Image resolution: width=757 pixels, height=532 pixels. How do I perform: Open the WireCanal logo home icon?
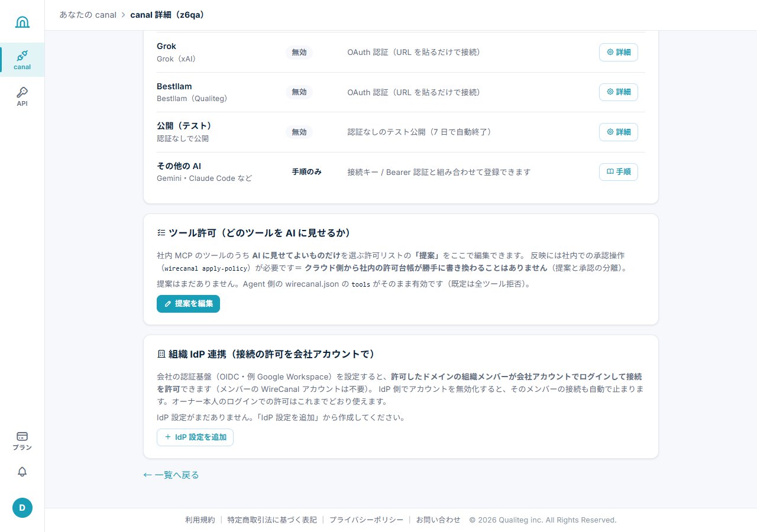tap(22, 22)
